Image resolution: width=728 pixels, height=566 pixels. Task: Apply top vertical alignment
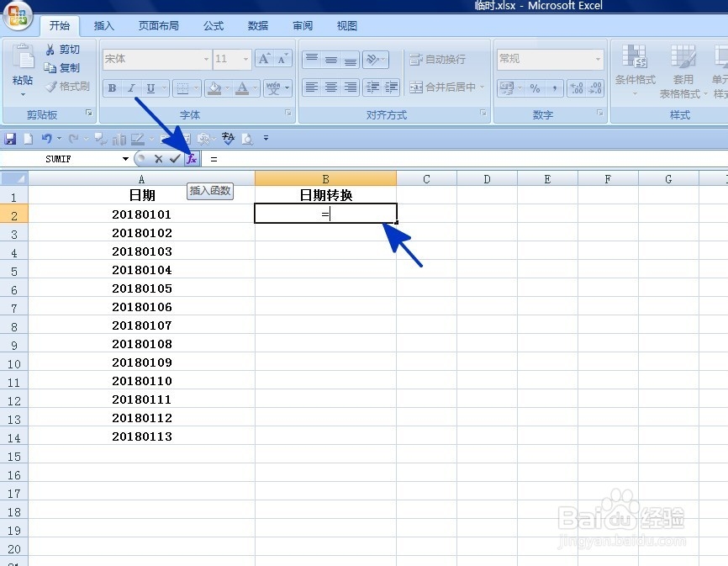tap(312, 59)
